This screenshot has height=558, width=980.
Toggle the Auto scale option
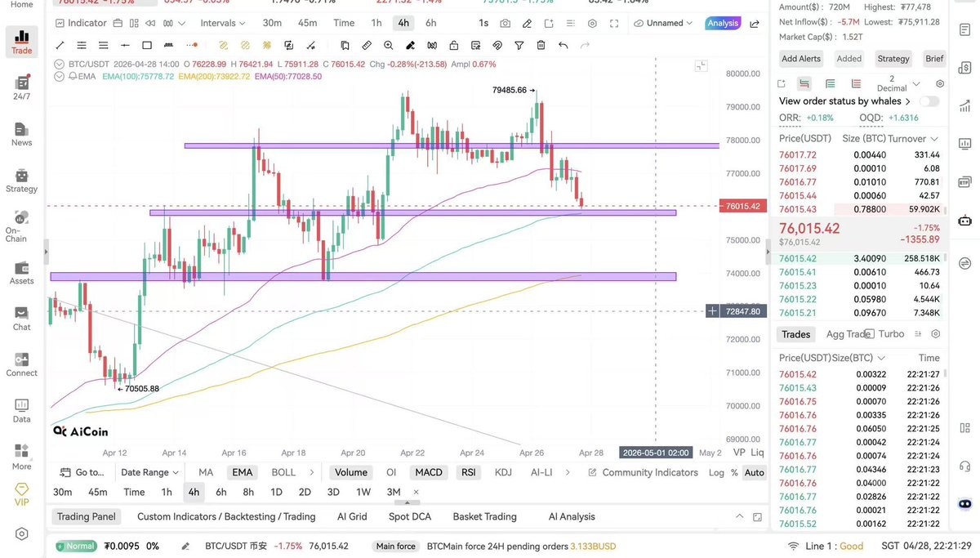pyautogui.click(x=755, y=472)
